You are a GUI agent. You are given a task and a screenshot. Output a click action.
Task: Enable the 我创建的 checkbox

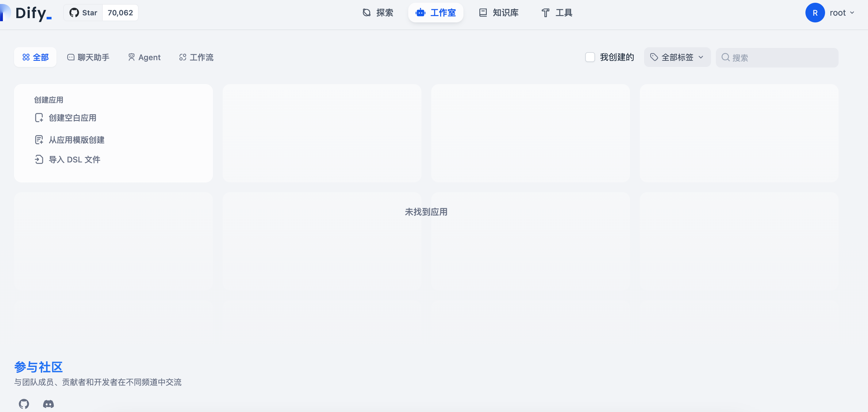[590, 57]
